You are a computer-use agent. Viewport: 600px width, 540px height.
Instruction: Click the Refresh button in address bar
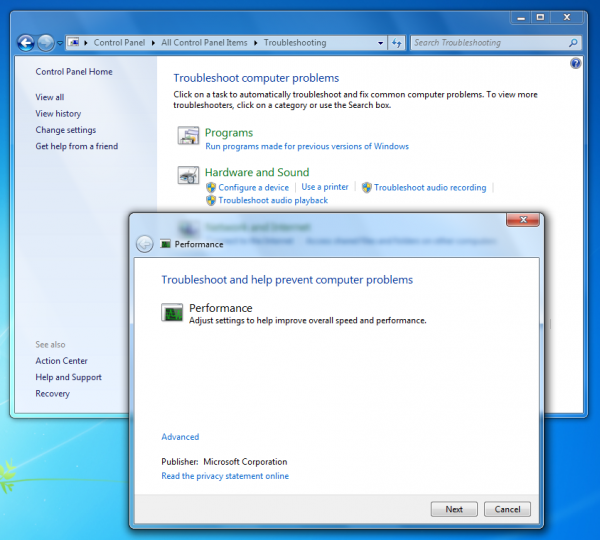[396, 43]
